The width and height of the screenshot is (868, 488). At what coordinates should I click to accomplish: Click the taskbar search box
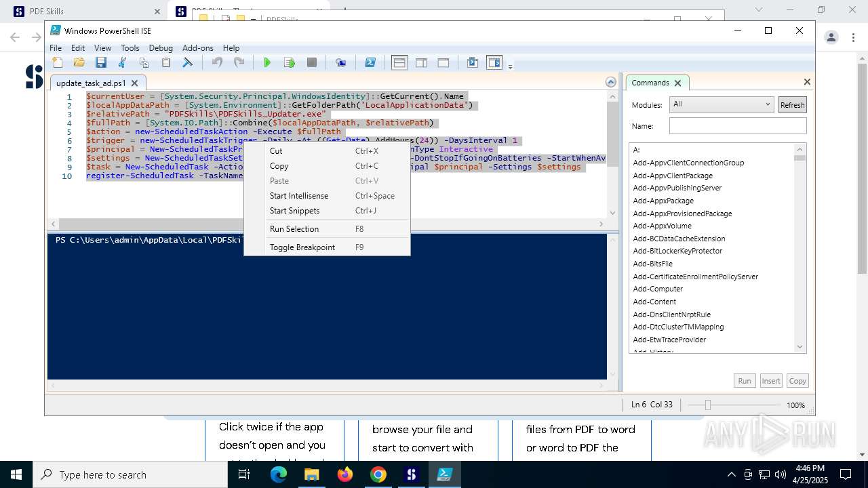coord(130,474)
